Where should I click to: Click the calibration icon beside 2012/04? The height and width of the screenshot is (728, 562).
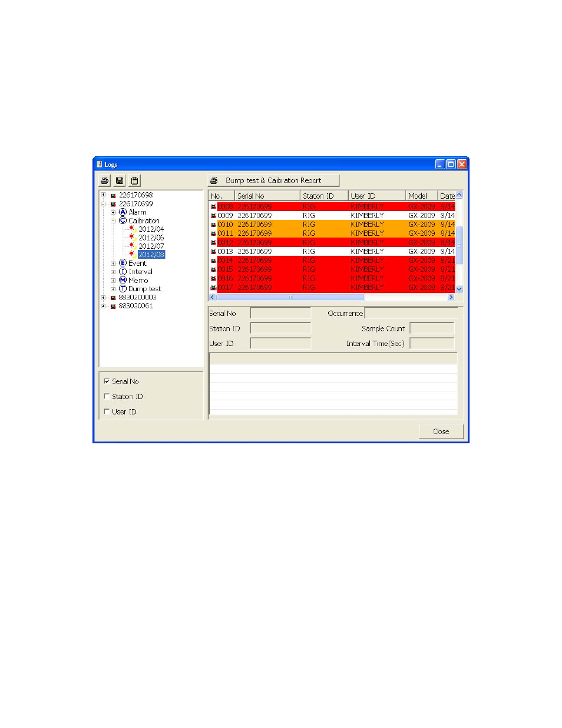[133, 229]
